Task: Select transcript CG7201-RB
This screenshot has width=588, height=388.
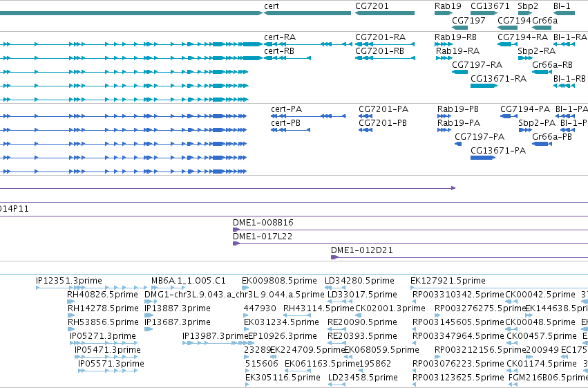Action: click(x=385, y=58)
